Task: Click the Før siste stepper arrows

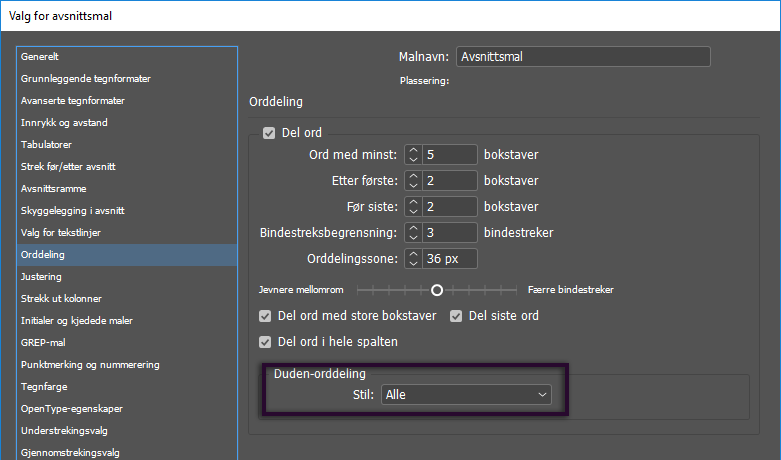Action: (413, 207)
